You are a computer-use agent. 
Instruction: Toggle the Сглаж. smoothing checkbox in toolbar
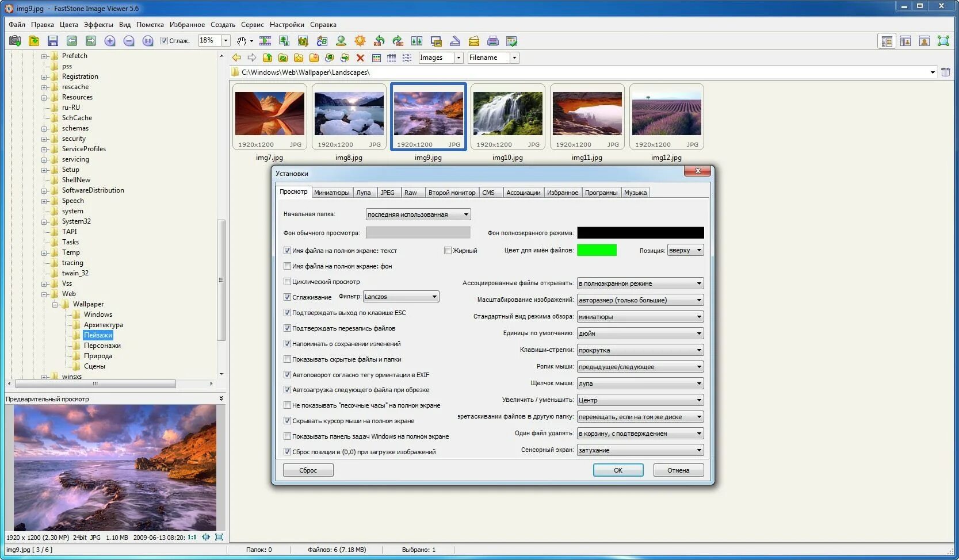point(165,41)
